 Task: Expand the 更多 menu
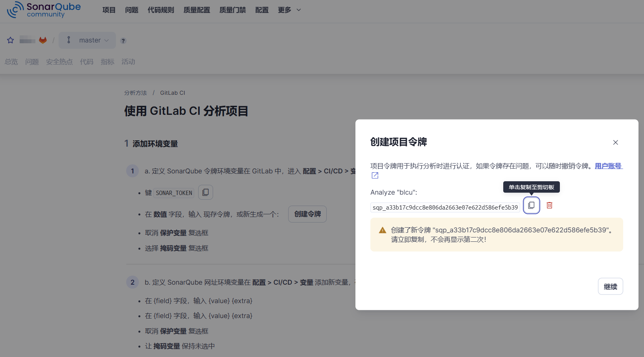click(289, 10)
